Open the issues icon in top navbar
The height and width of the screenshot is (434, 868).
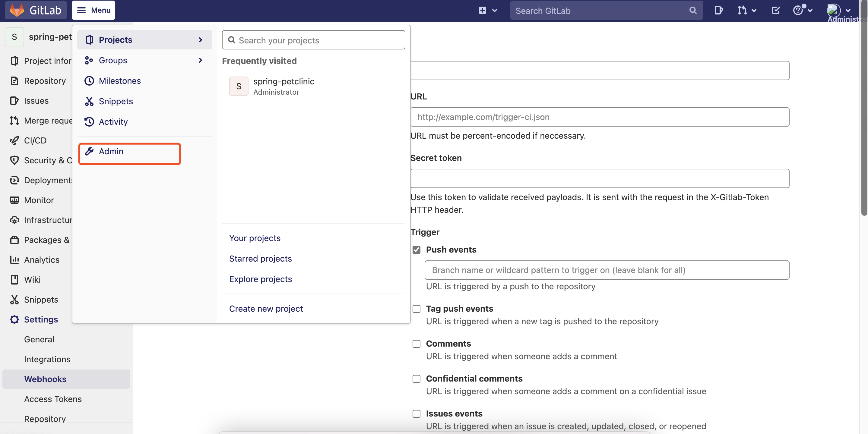[718, 11]
